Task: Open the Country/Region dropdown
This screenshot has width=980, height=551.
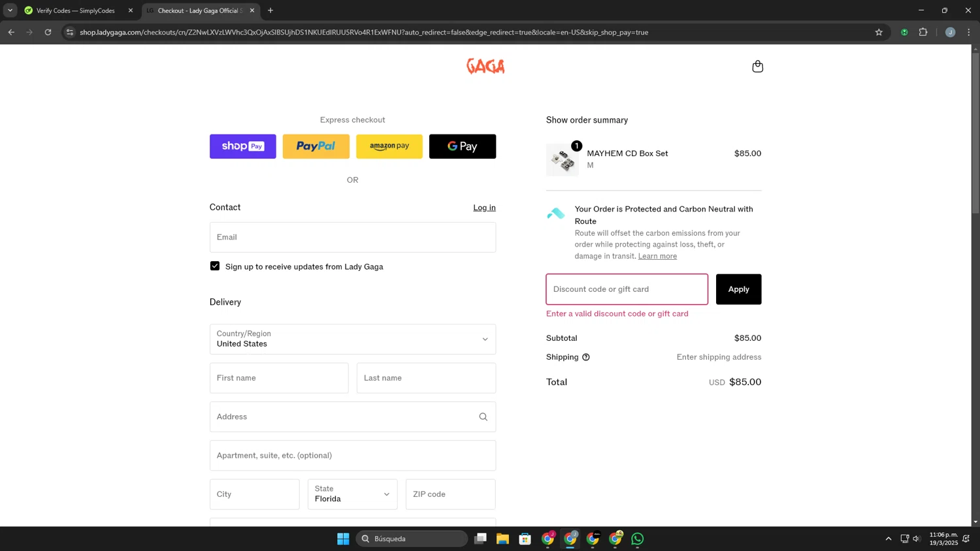Action: [353, 339]
